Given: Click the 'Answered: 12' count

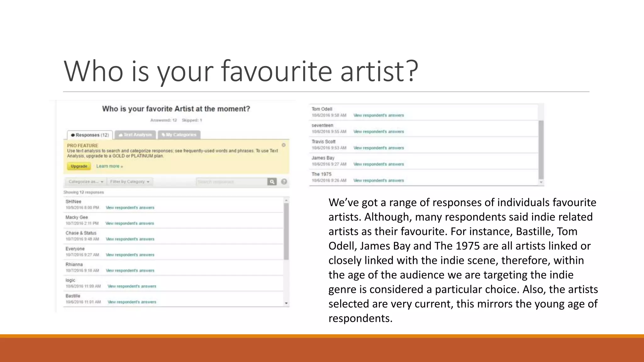Looking at the screenshot, I should tap(164, 120).
